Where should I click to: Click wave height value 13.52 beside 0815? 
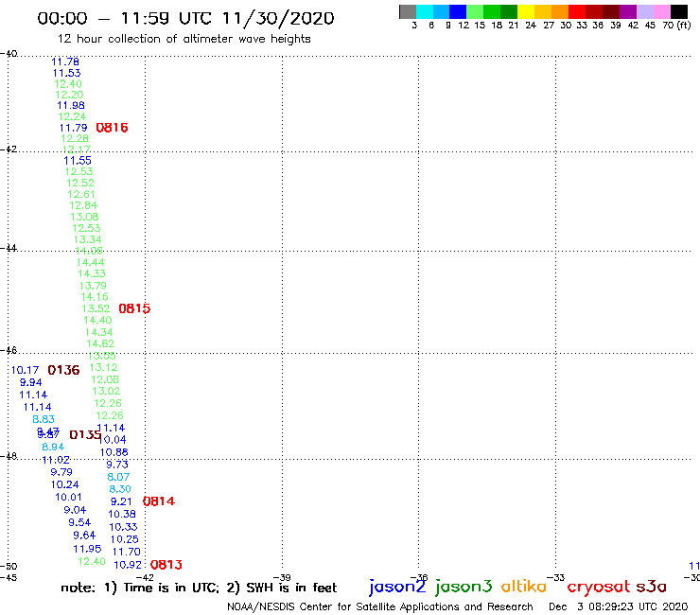tap(96, 308)
